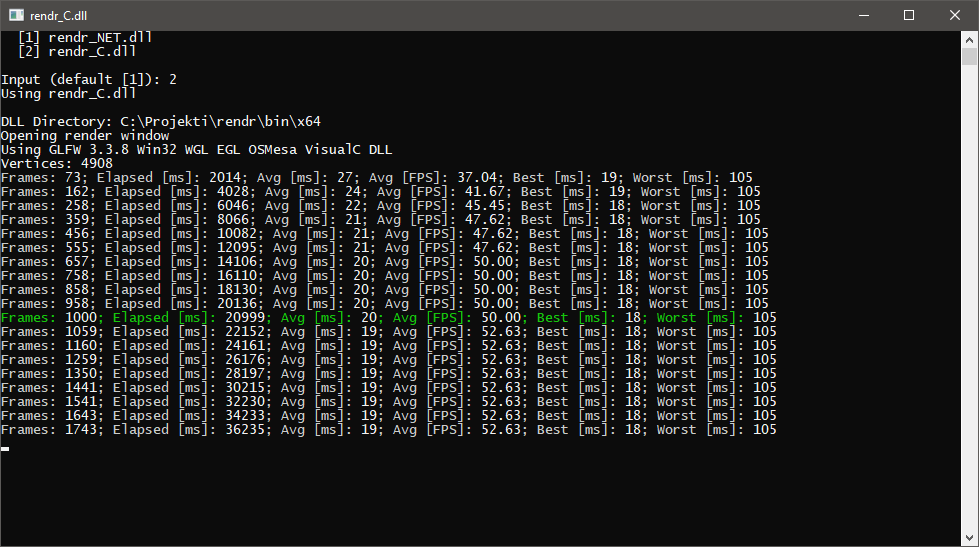979x547 pixels.
Task: Click the Elapsed value 20999 in green line
Action: 245,317
